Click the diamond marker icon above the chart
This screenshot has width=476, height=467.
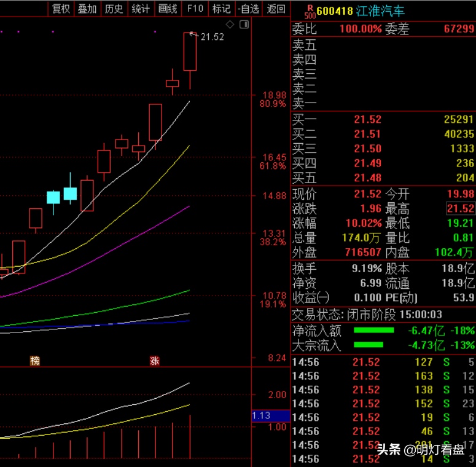(x=230, y=25)
